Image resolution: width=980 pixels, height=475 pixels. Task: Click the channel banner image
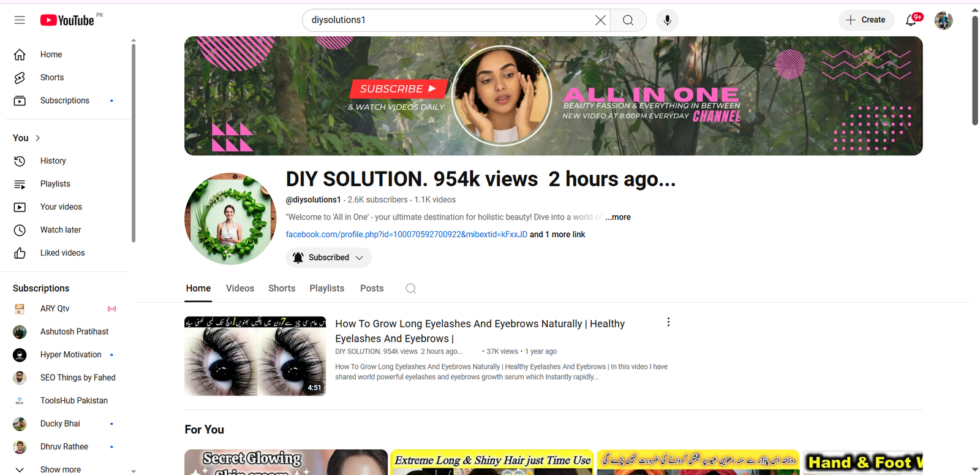pyautogui.click(x=553, y=96)
